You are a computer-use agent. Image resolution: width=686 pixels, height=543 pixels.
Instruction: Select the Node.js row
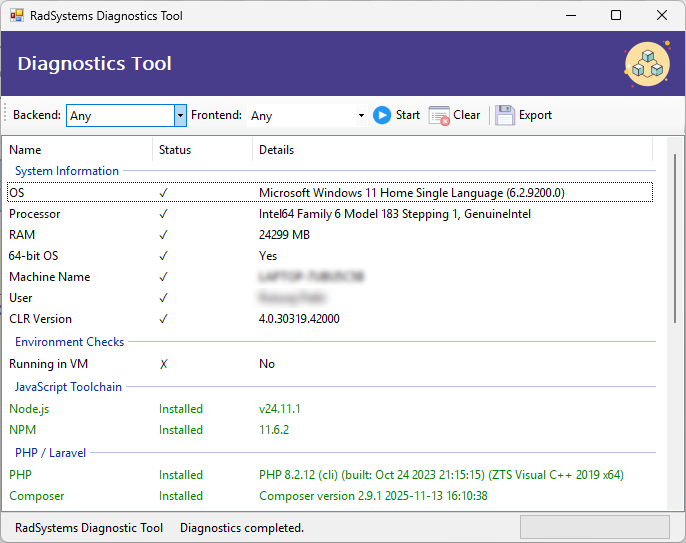(x=330, y=409)
